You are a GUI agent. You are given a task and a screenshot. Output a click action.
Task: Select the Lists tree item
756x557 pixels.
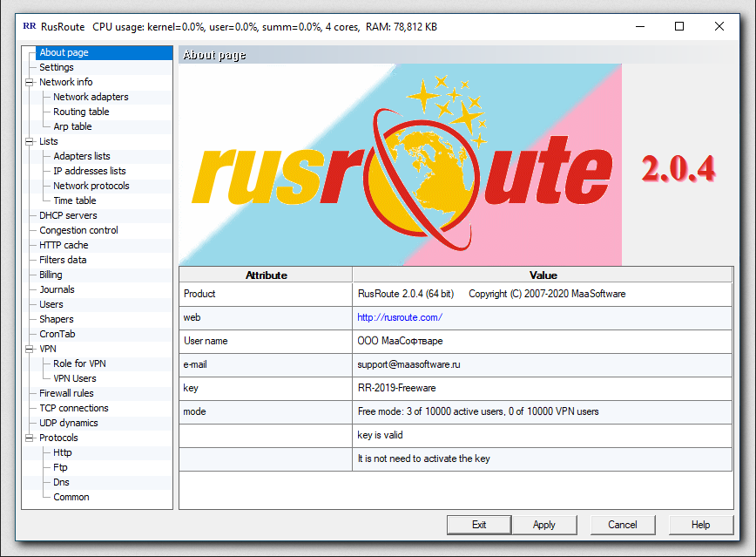[49, 142]
